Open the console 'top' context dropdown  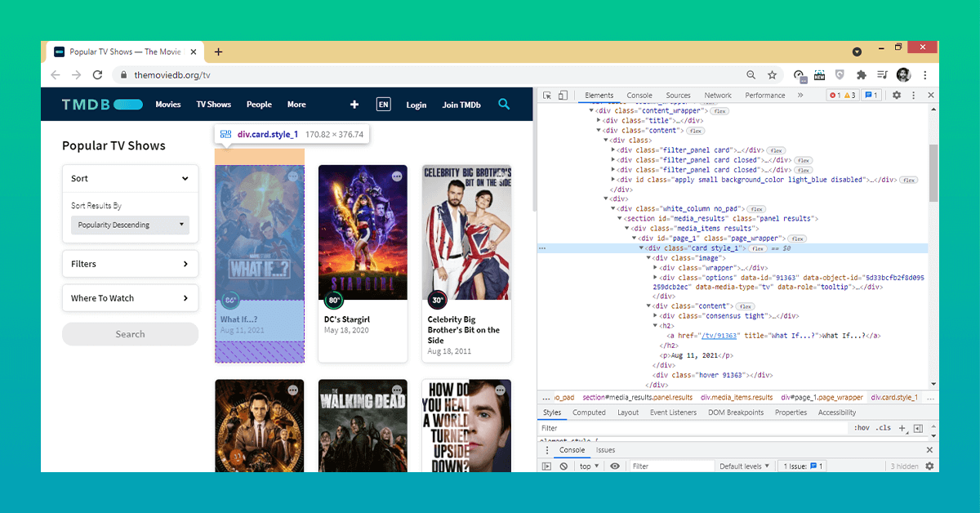coord(589,466)
